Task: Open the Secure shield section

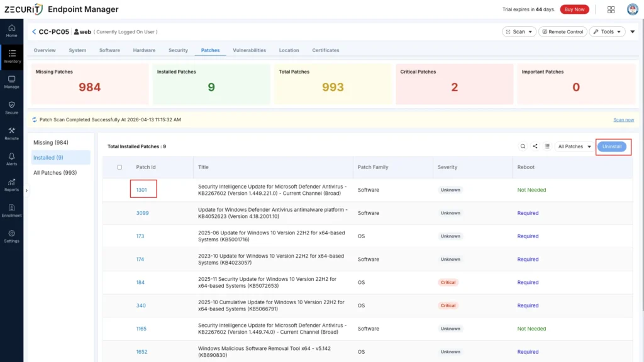Action: coord(11,108)
